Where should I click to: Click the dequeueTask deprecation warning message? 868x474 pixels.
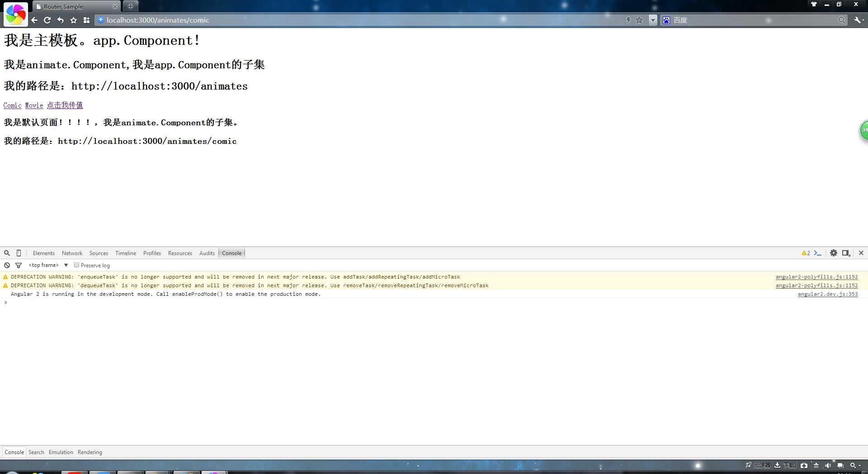pyautogui.click(x=250, y=285)
